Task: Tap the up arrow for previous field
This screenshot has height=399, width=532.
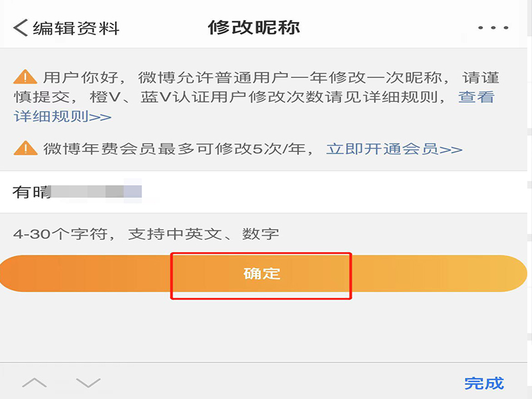Action: point(35,383)
